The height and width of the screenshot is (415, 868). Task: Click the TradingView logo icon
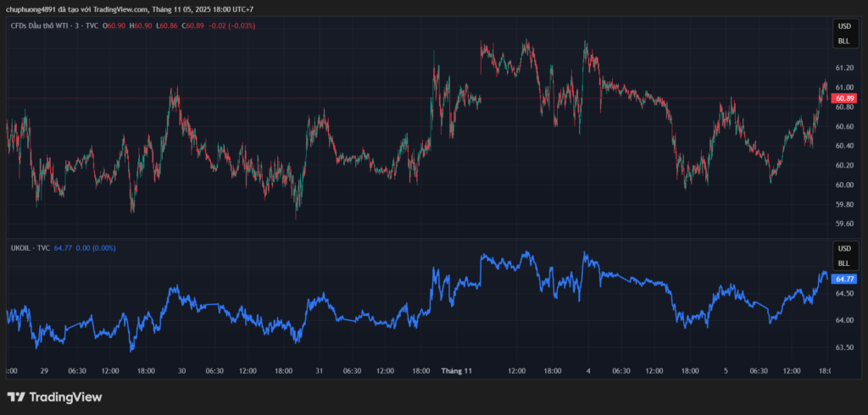pos(15,397)
